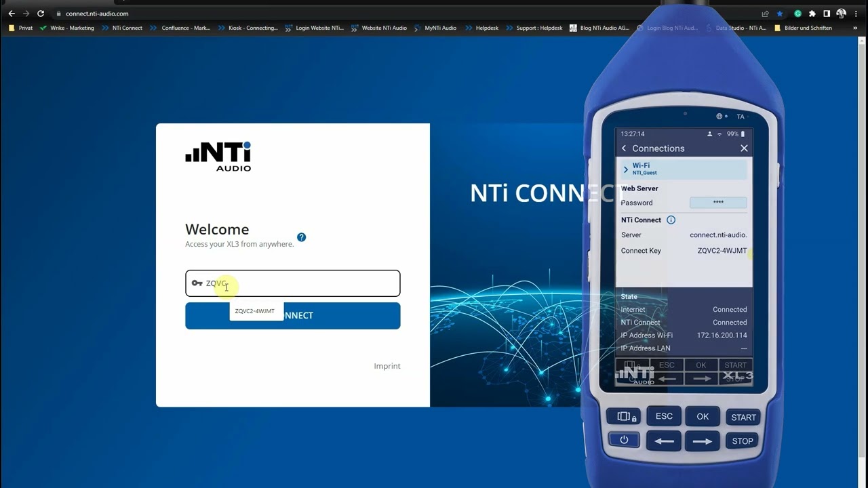Screen dimensions: 868x488
Task: Click the Web Server password field
Action: 718,203
